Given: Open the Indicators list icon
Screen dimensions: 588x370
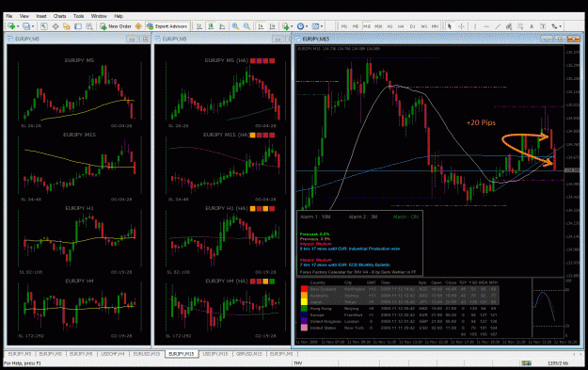Looking at the screenshot, I should pos(286,26).
